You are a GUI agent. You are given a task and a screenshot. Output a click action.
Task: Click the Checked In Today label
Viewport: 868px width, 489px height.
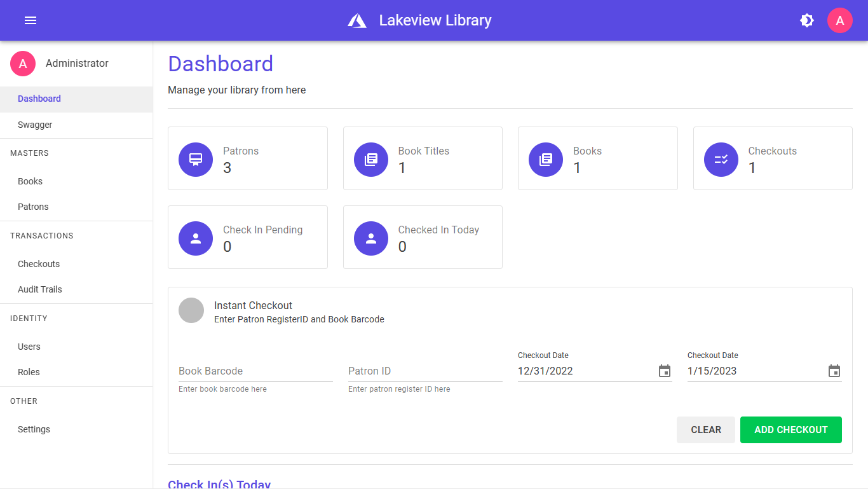(x=438, y=230)
